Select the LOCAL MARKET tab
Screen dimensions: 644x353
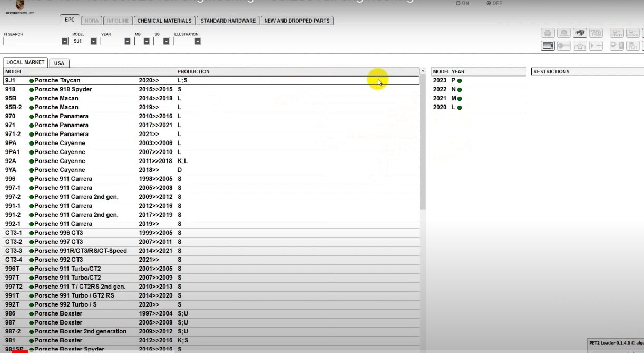pyautogui.click(x=25, y=62)
